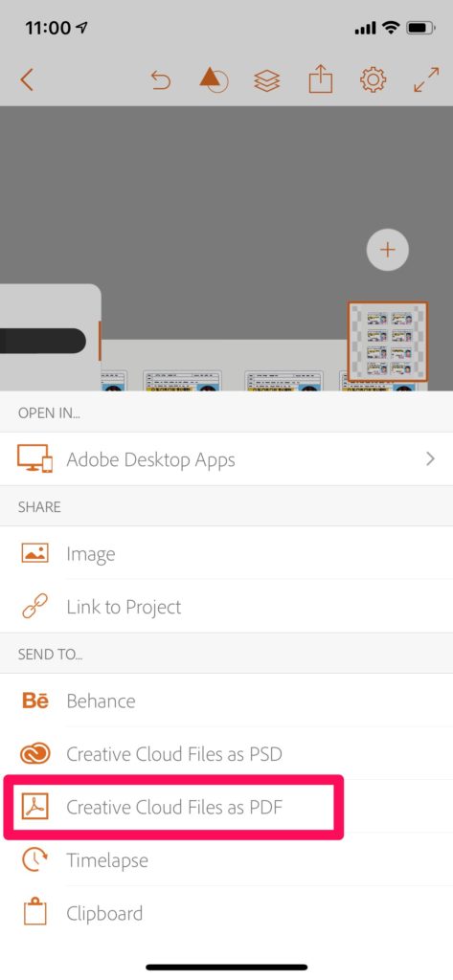Tap the share export icon
453x980 pixels.
[320, 79]
